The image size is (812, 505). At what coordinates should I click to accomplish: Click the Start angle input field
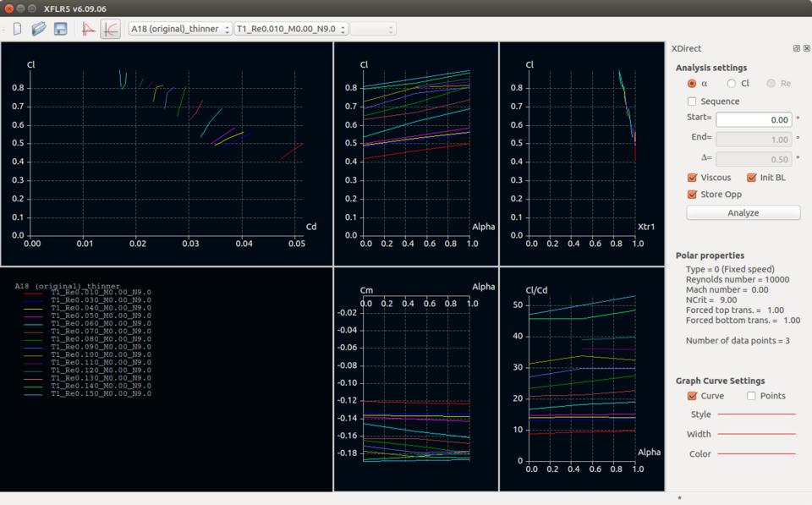click(754, 120)
